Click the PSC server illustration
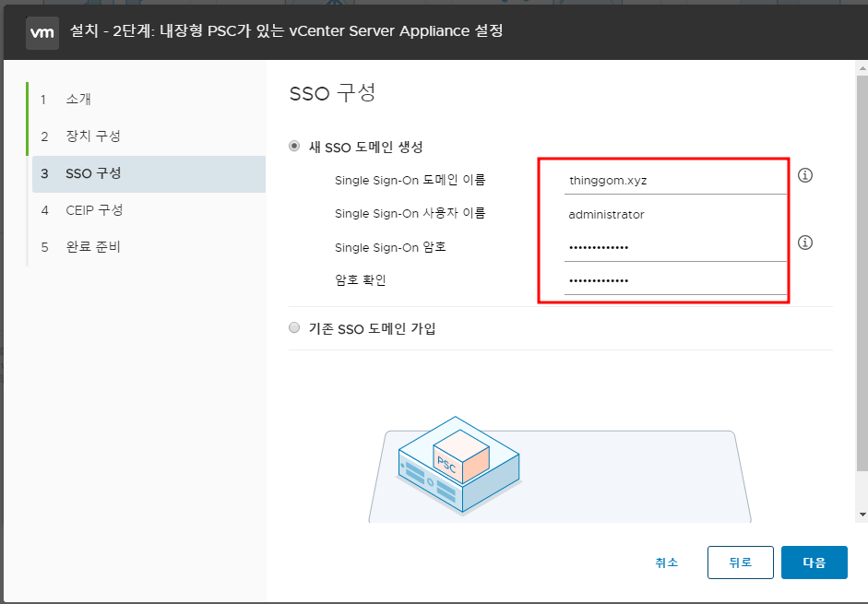 click(459, 466)
